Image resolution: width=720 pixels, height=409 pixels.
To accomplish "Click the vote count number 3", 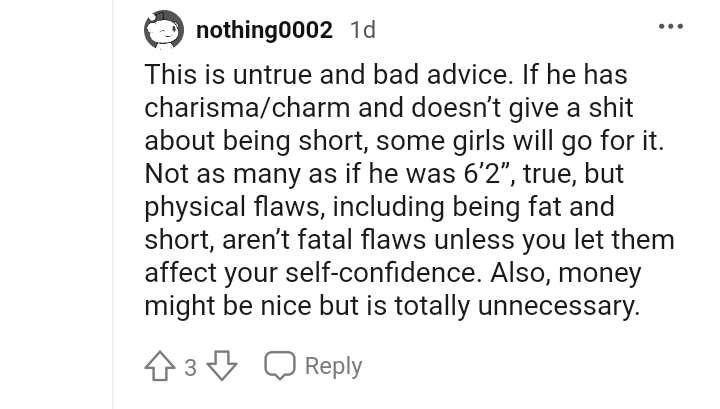I will point(190,368).
